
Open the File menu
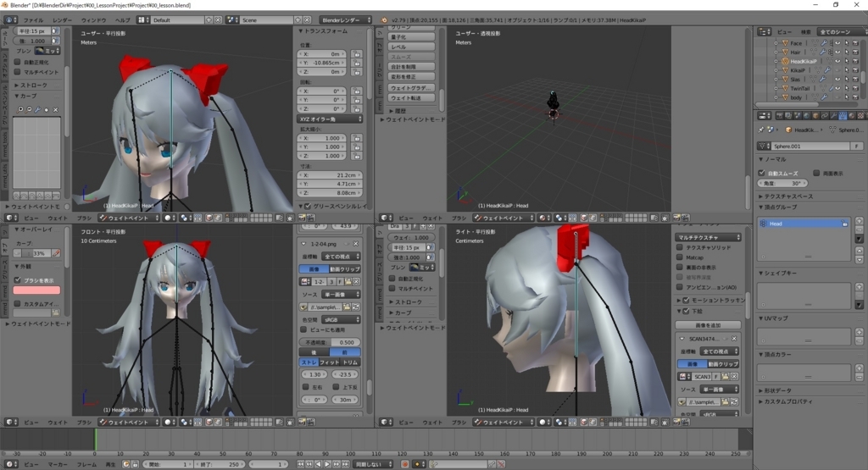point(33,20)
